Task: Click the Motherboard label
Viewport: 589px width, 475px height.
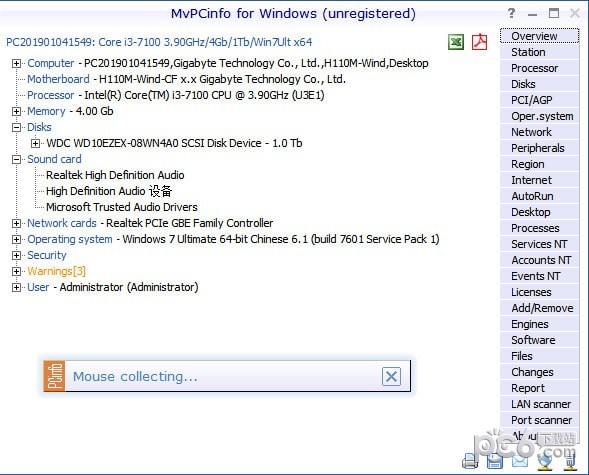Action: pos(58,79)
